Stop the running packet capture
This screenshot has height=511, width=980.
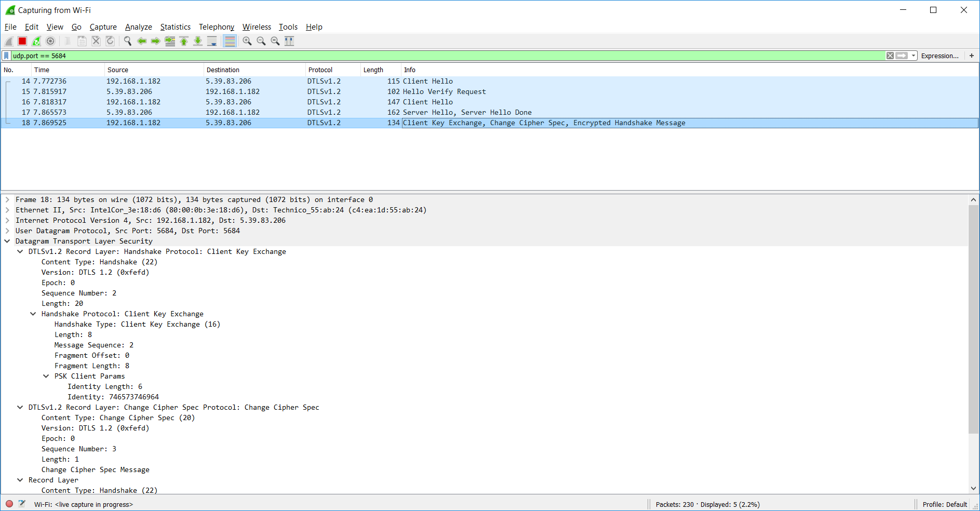(22, 41)
